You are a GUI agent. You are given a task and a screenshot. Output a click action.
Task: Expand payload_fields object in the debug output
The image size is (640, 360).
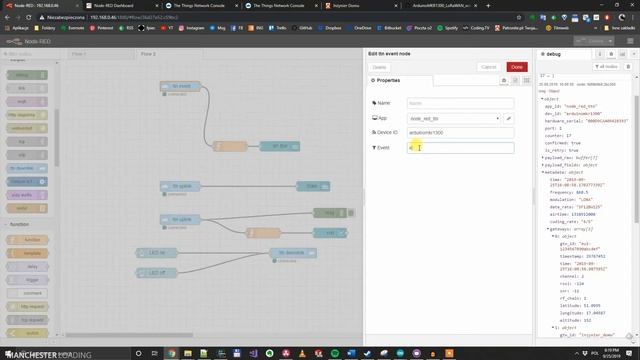542,165
